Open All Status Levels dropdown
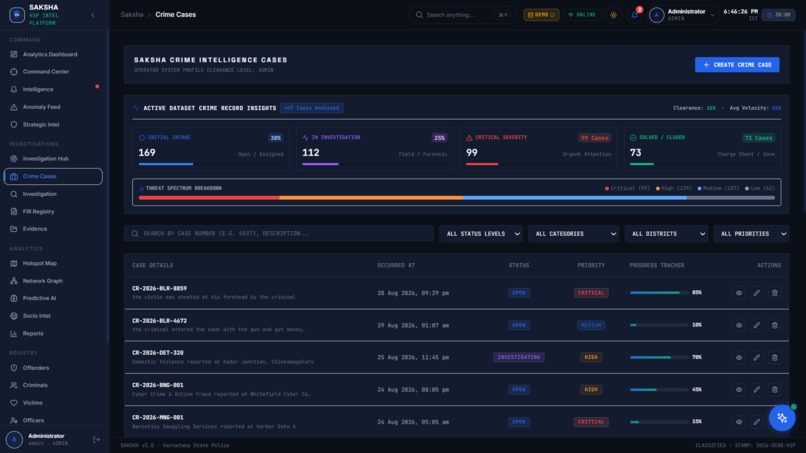 481,233
